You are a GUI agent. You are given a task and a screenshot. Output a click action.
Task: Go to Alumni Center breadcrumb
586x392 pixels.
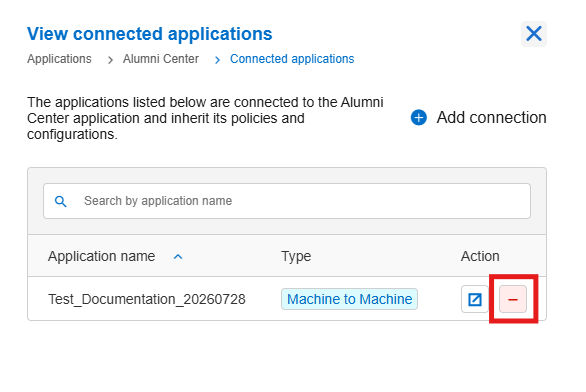tap(161, 59)
